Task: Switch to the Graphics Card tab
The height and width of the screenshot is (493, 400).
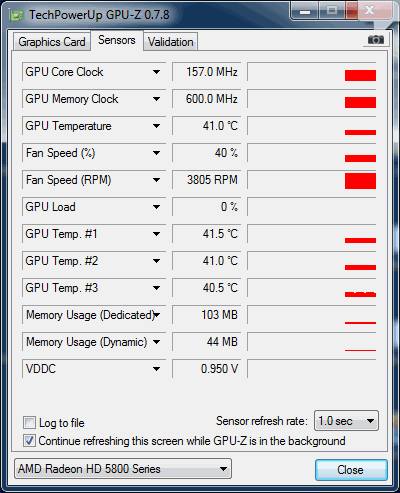Action: tap(52, 42)
